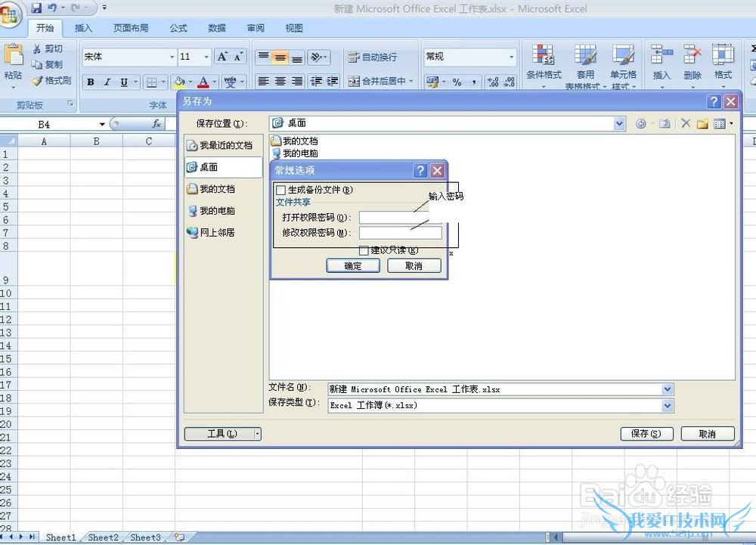Check Always create backup (生成备份文件)
756x545 pixels.
pyautogui.click(x=280, y=190)
